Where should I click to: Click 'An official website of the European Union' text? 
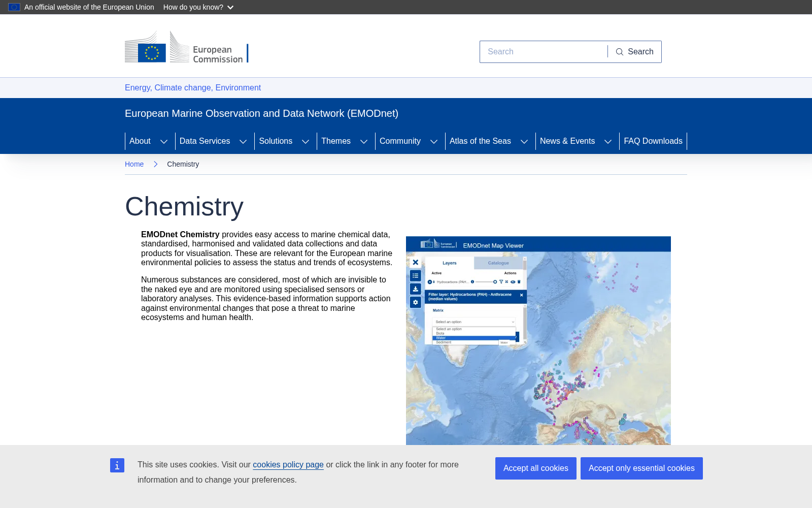click(x=89, y=7)
